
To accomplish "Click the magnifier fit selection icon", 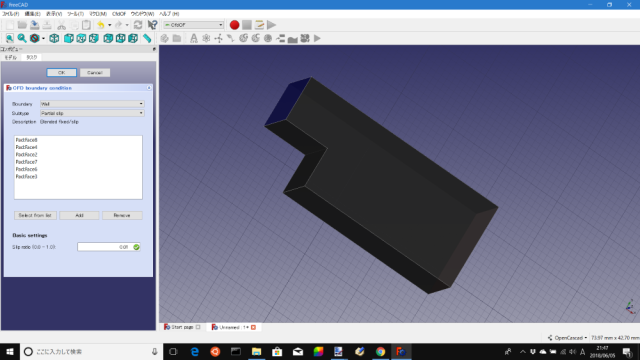I will click(22, 38).
